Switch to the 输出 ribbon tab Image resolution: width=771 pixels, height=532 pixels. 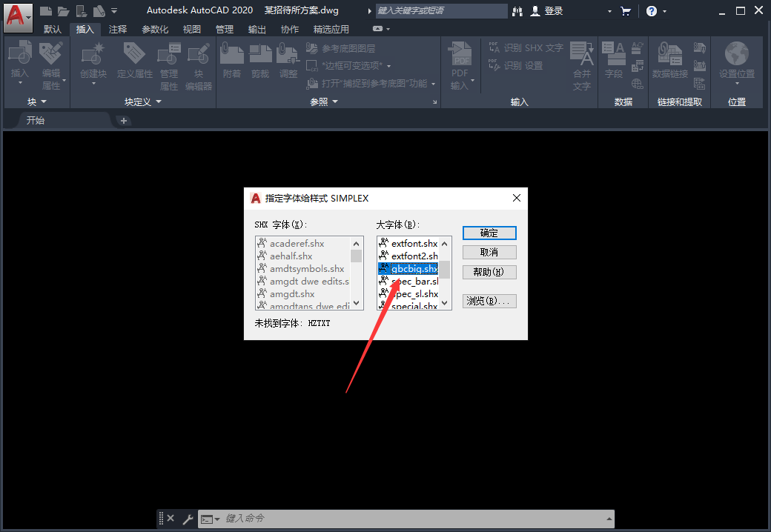[257, 30]
